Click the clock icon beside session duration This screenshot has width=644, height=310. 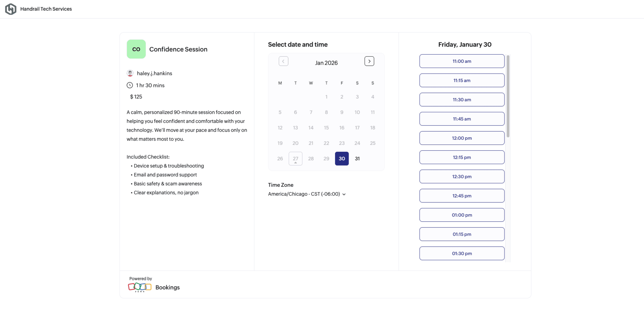(x=130, y=85)
